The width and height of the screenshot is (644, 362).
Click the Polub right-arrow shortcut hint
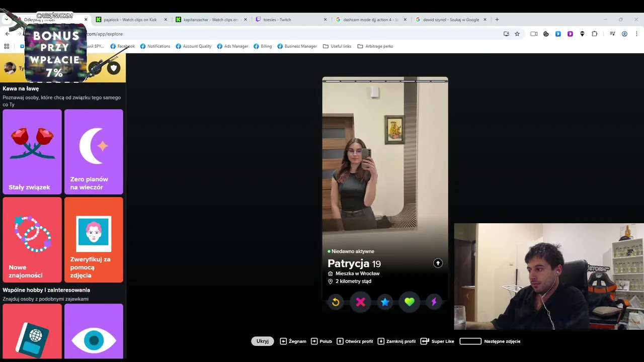321,341
